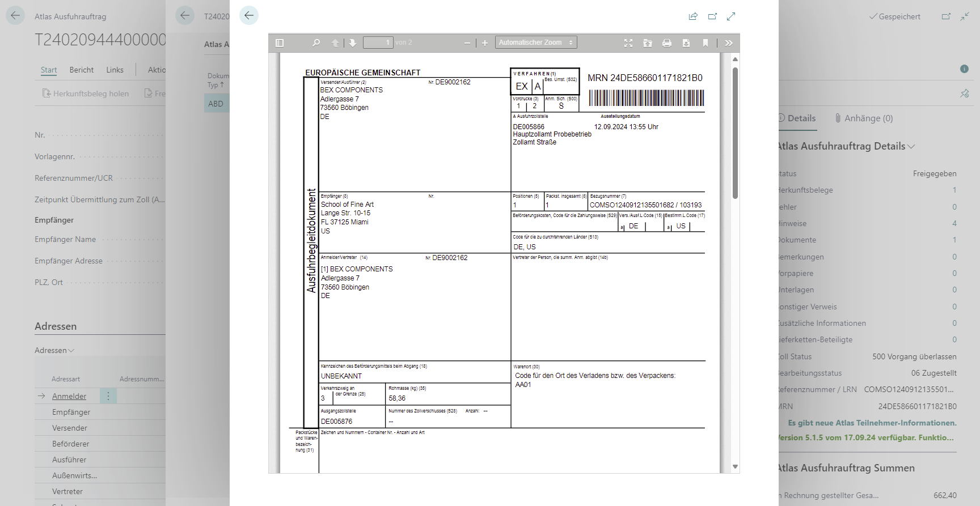Image resolution: width=980 pixels, height=506 pixels.
Task: Click the PDF page number field
Action: tap(378, 42)
